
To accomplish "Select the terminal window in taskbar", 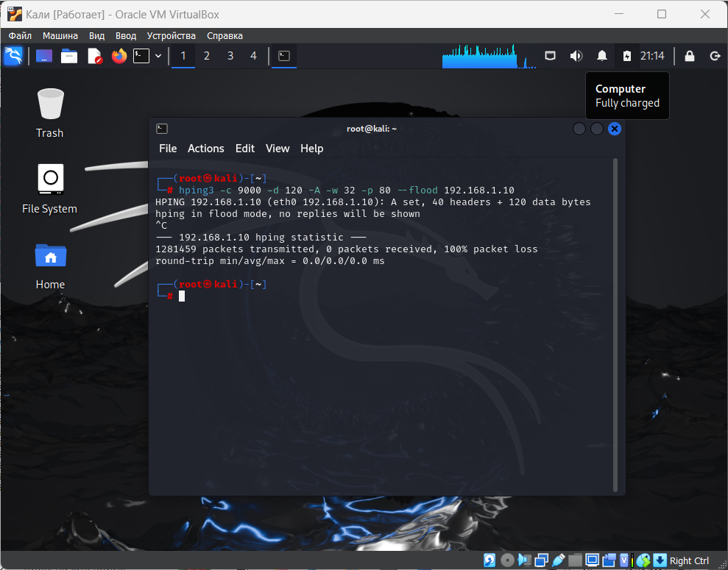I will 284,56.
